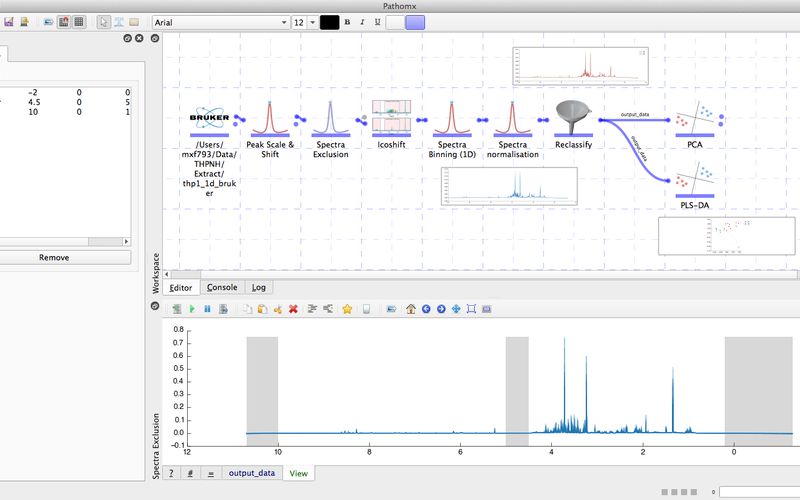This screenshot has width=800, height=500.
Task: Select the Spectra Exclusion node
Action: click(x=331, y=119)
